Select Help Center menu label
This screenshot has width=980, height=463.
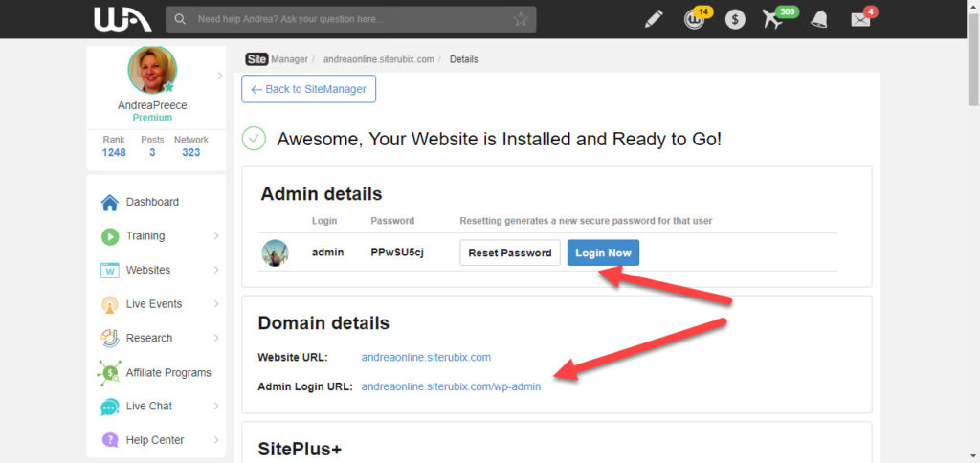155,440
